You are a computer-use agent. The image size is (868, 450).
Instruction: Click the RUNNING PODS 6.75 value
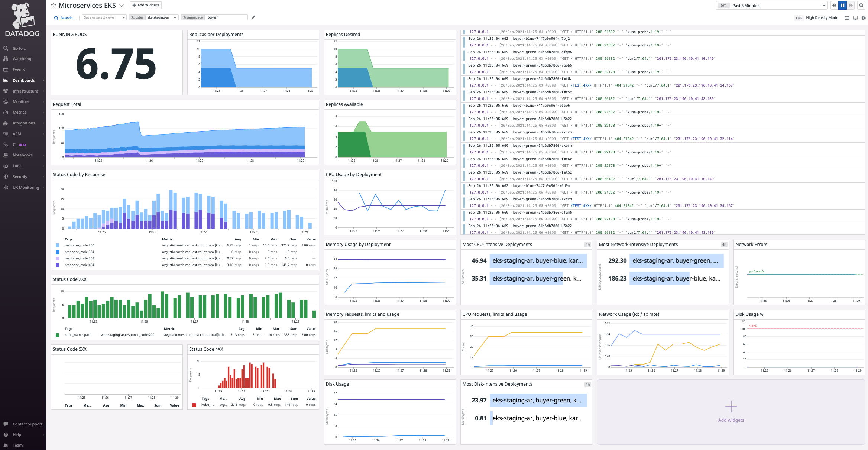(116, 64)
